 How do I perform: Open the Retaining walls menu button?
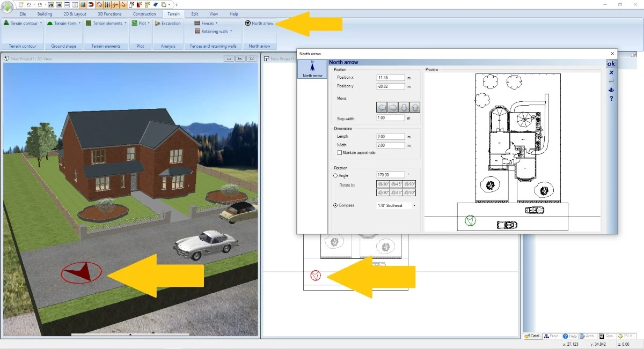(x=217, y=32)
